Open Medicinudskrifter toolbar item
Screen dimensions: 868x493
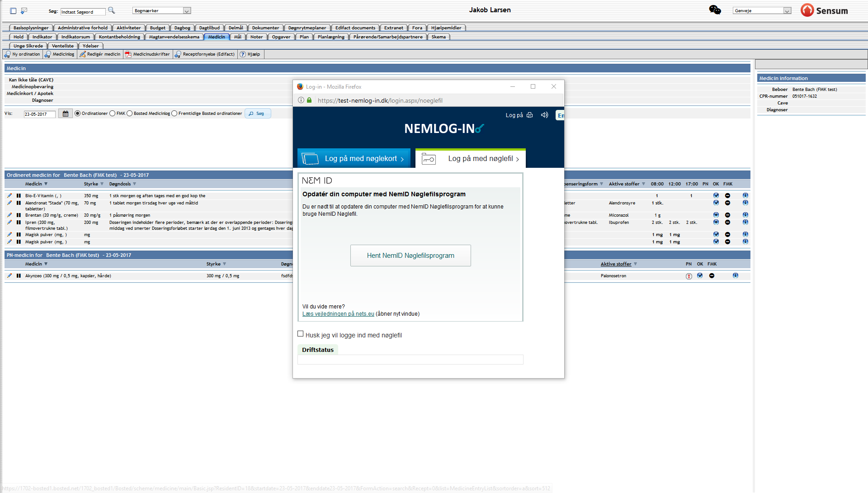(148, 54)
